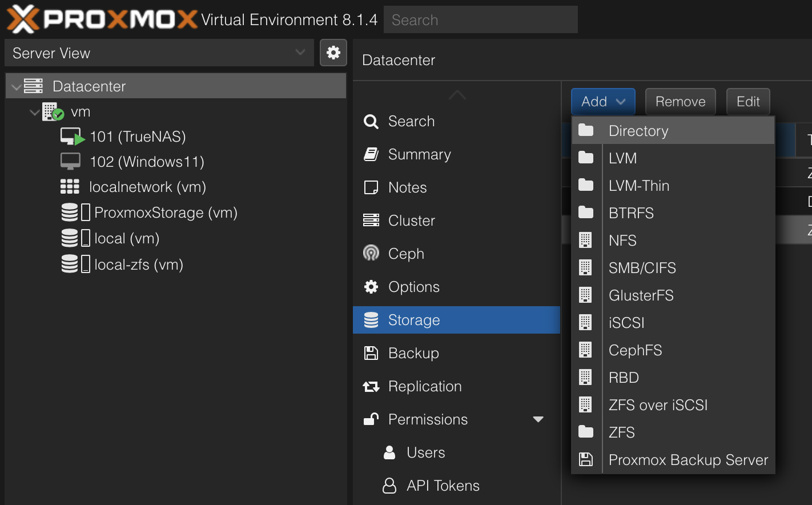Select ProxmoxStorage (vm) tree row
Viewport: 812px width, 505px height.
pos(176,213)
